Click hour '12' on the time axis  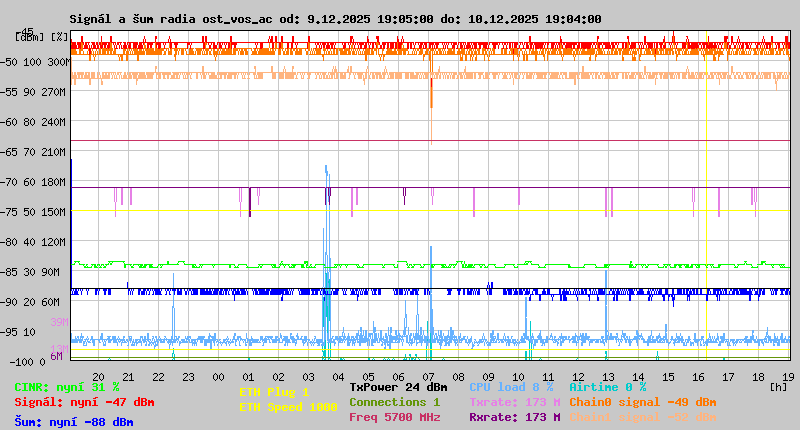tap(578, 377)
